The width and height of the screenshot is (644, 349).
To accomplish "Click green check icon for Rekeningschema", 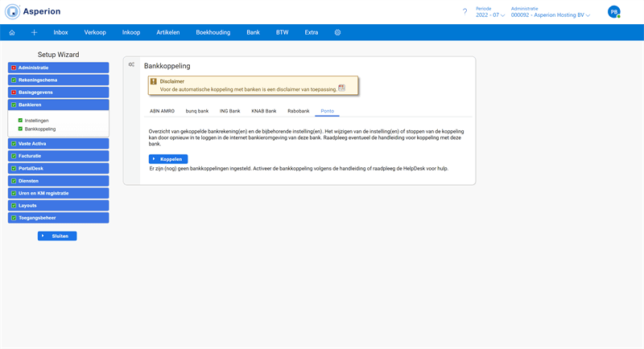I will click(14, 80).
